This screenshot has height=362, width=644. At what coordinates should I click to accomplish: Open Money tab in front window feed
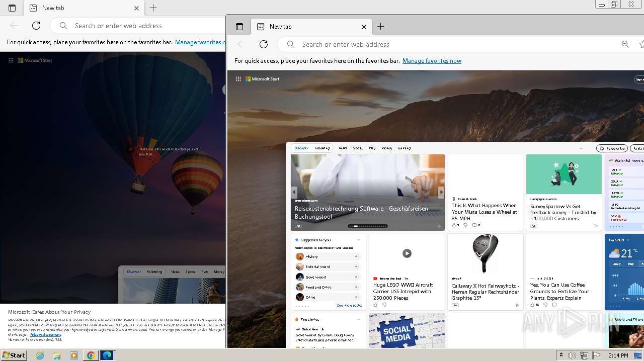(x=387, y=148)
